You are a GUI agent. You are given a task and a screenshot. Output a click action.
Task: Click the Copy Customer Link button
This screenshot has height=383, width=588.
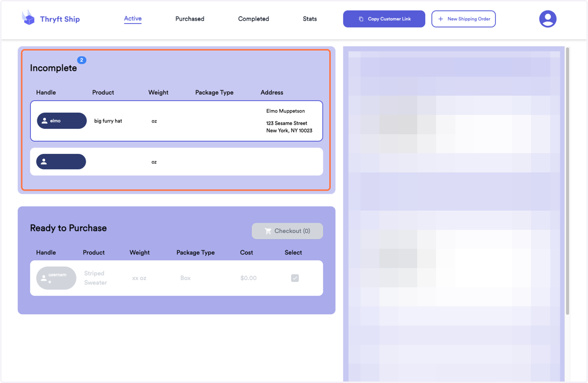[x=384, y=19]
